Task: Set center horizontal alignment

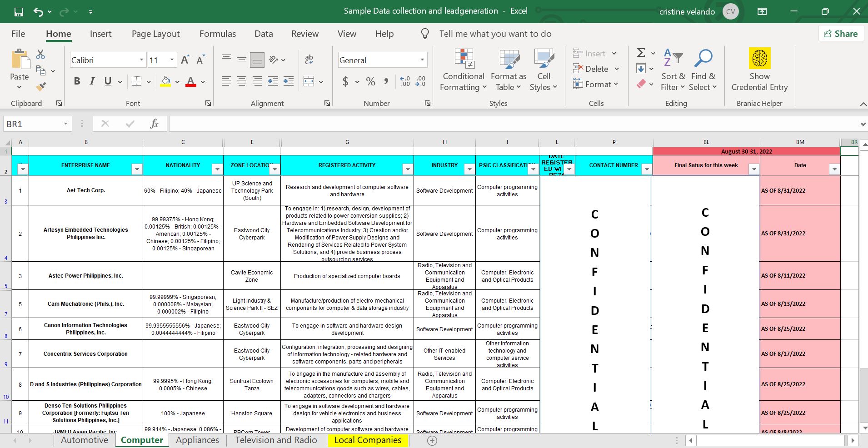Action: pos(242,82)
